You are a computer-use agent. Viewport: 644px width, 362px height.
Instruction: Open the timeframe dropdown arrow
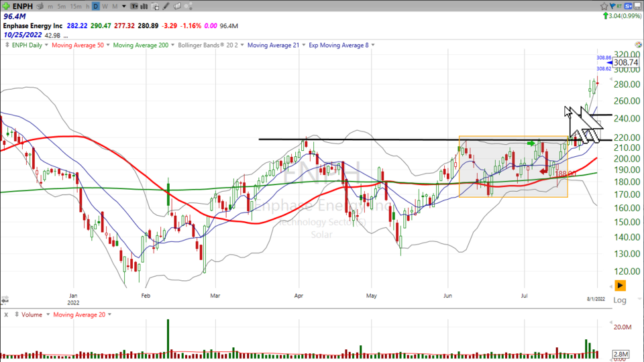pos(124,7)
